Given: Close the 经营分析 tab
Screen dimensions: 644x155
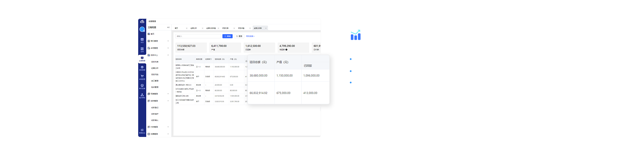Looking at the screenshot, I should 203,28.
